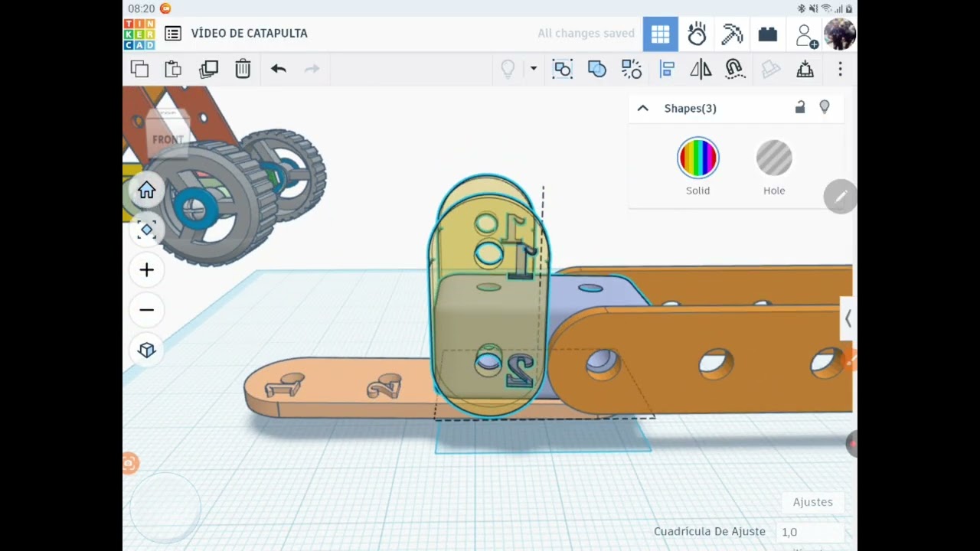This screenshot has height=551, width=980.
Task: Open the Tinkercad logo home link
Action: [x=139, y=34]
